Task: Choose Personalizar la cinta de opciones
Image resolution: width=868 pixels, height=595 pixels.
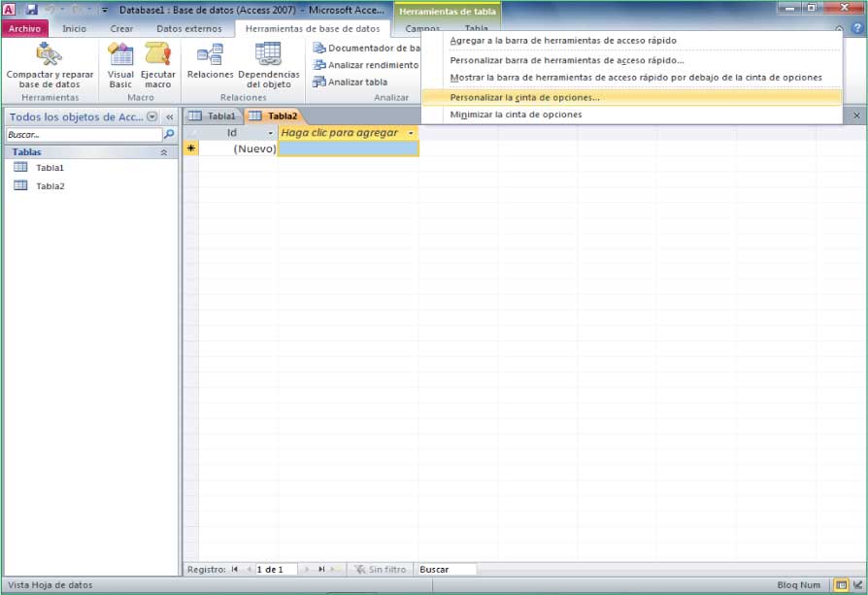Action: tap(631, 97)
